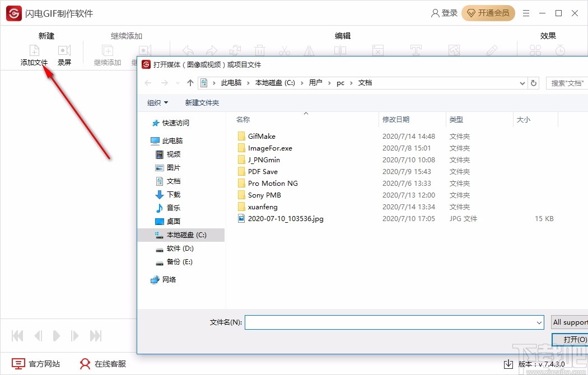Image resolution: width=588 pixels, height=375 pixels.
Task: Click the four-circles effect icon
Action: [x=535, y=50]
